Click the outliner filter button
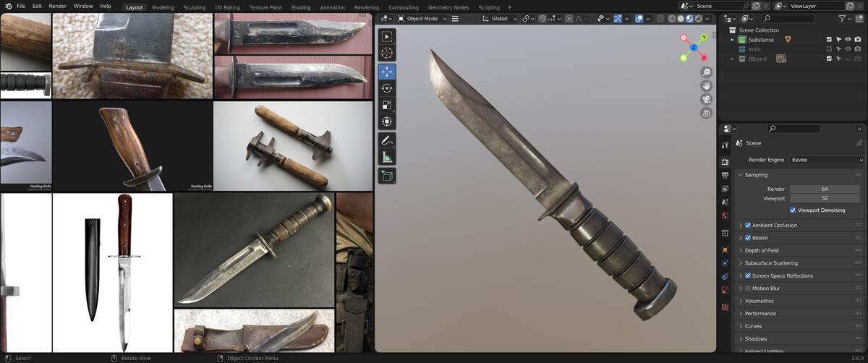868x363 pixels. [844, 19]
